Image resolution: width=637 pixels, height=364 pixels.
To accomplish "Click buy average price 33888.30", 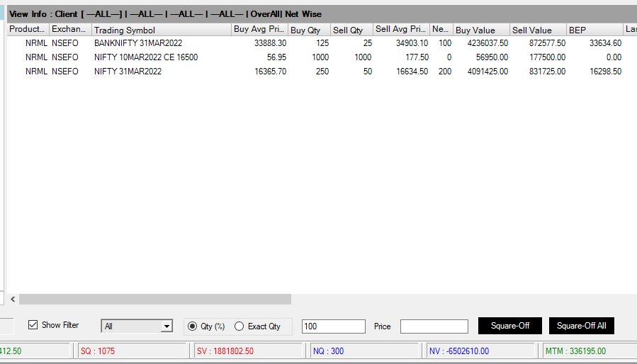I will coord(270,43).
